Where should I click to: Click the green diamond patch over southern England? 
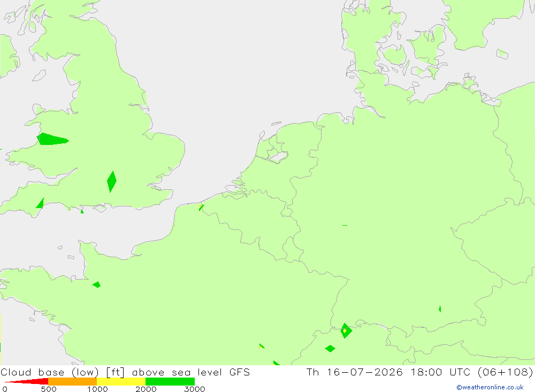(x=112, y=181)
